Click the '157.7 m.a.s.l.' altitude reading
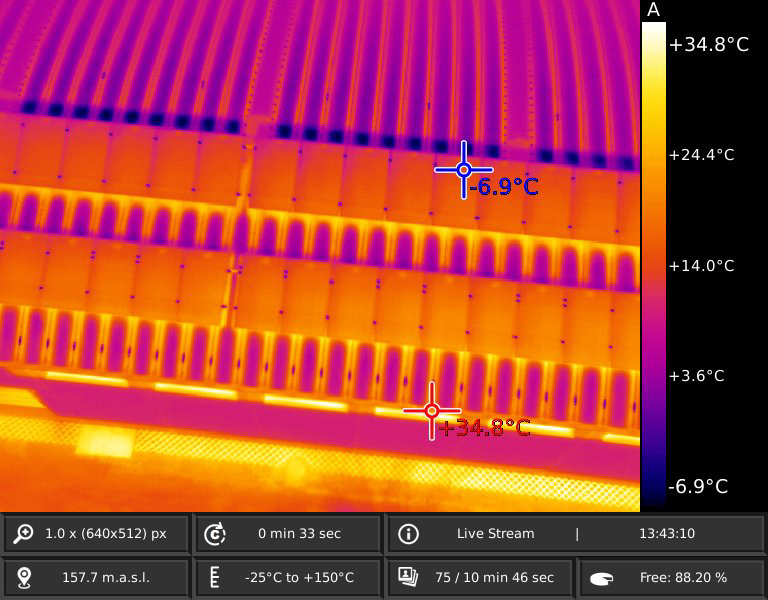 106,578
